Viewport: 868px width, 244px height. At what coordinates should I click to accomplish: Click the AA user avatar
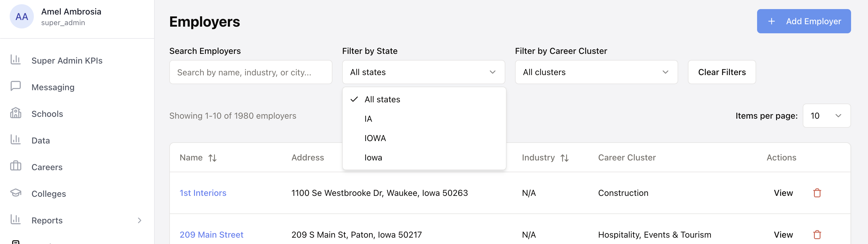(21, 17)
